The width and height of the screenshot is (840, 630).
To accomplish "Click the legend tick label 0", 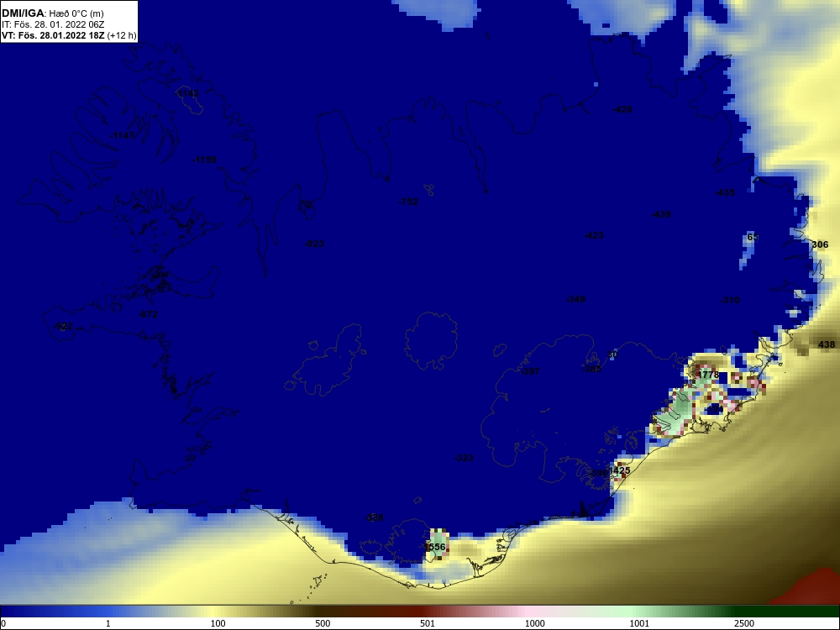I will click(3, 623).
